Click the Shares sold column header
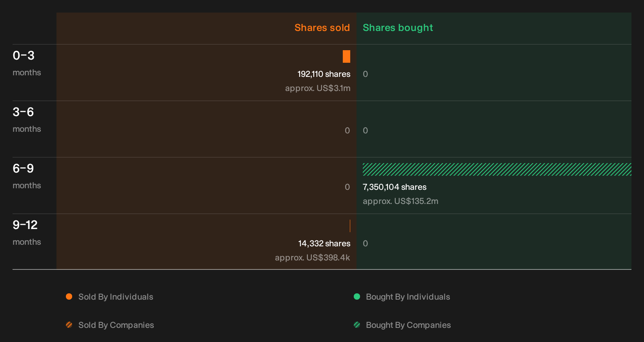The height and width of the screenshot is (342, 644). 322,28
